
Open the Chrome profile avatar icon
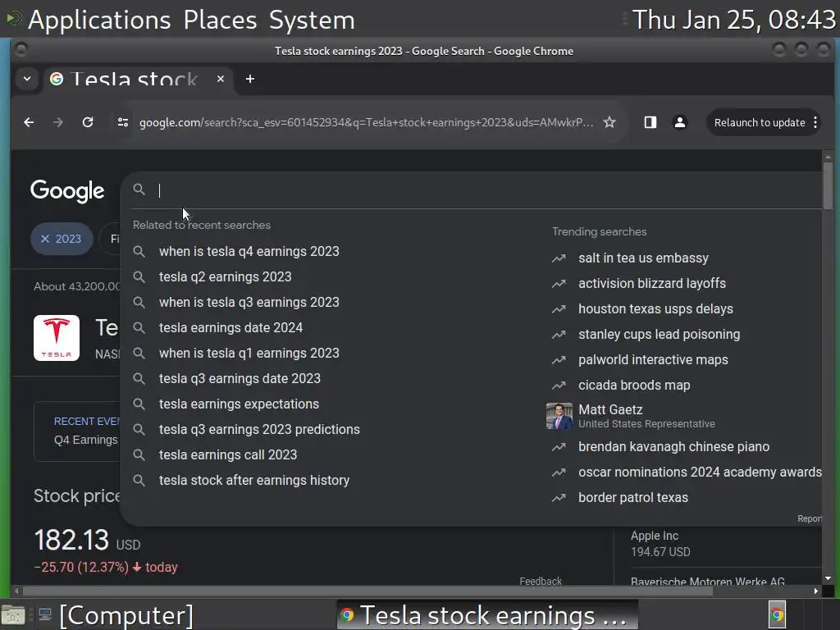tap(680, 123)
